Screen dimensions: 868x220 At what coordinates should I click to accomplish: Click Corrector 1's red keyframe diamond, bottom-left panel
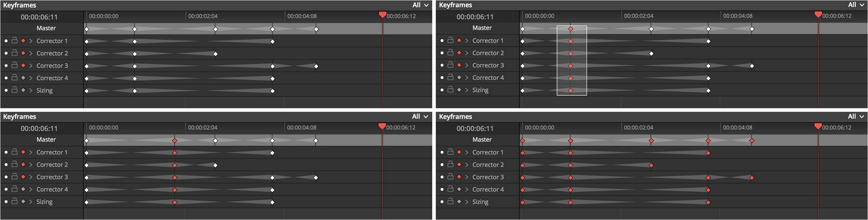point(23,152)
